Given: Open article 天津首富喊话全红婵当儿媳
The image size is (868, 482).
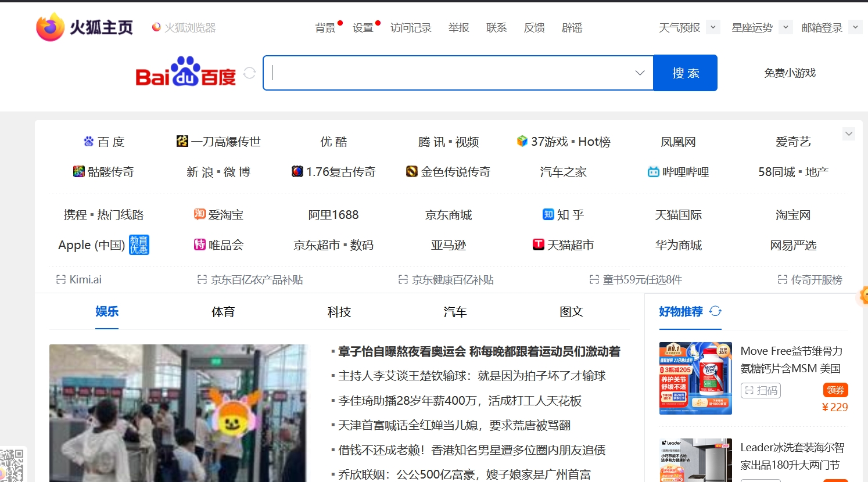Looking at the screenshot, I should [454, 425].
